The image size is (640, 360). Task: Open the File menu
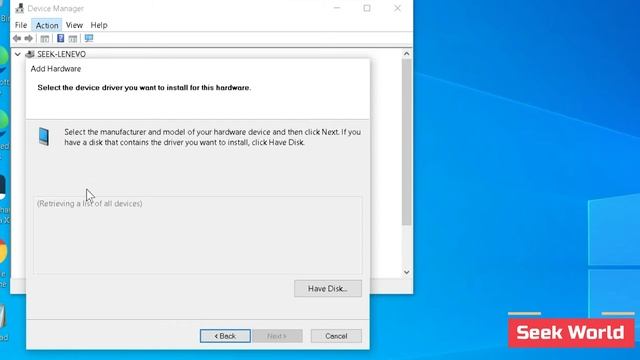(21, 25)
